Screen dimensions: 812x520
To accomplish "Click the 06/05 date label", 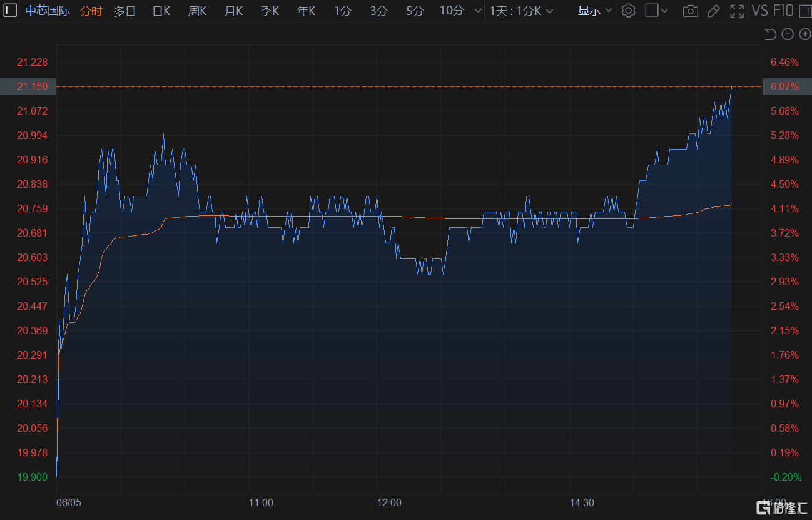I will 69,502.
